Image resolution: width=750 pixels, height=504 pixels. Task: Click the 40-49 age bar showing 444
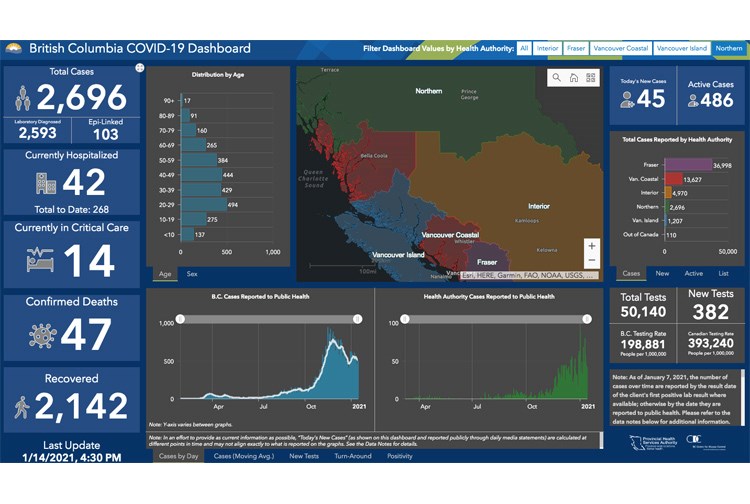tap(202, 175)
